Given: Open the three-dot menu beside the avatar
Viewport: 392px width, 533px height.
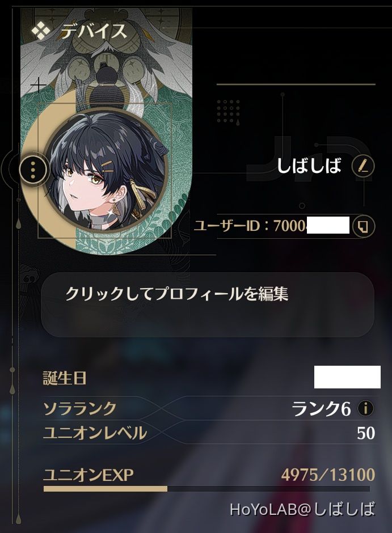Looking at the screenshot, I should pyautogui.click(x=33, y=168).
